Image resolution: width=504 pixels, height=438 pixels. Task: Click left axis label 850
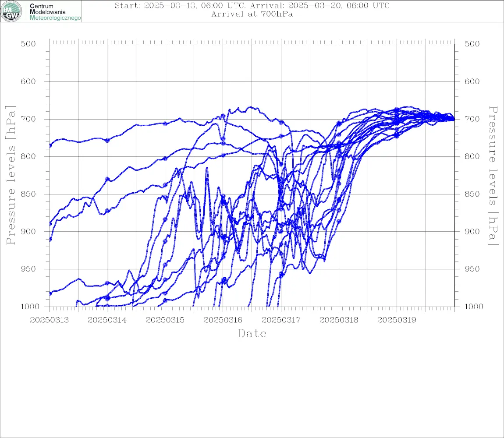[28, 194]
